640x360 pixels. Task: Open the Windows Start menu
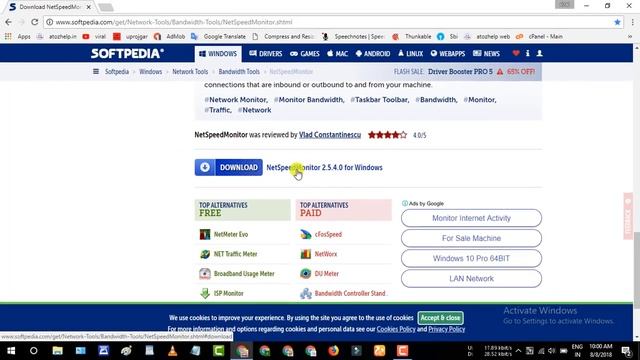click(11, 351)
